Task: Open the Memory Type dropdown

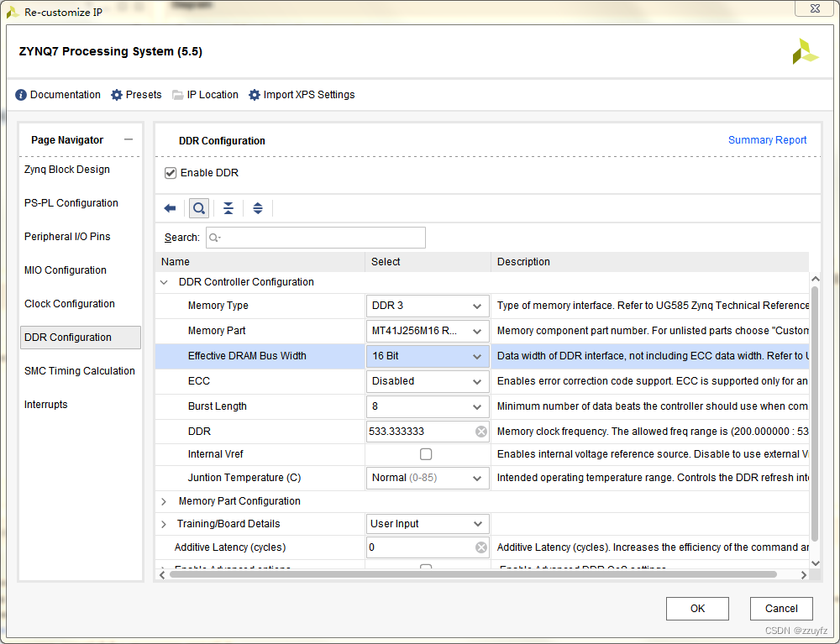Action: [x=428, y=306]
